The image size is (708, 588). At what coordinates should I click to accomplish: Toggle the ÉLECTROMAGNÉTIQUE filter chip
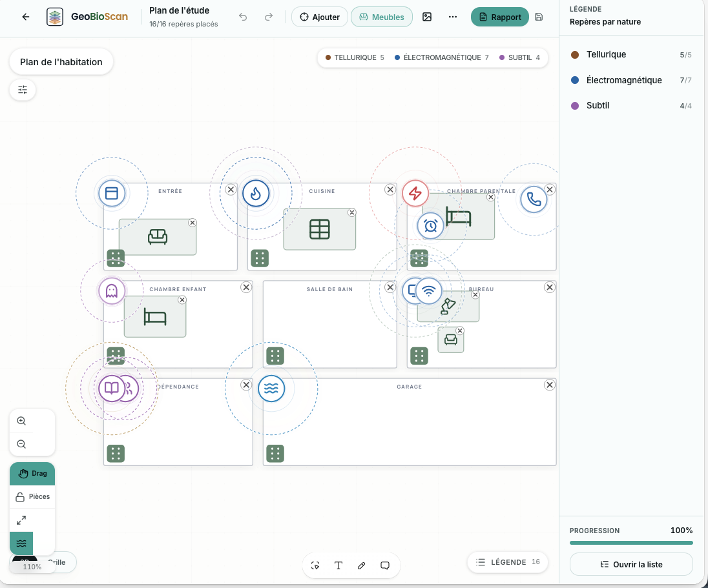[442, 57]
